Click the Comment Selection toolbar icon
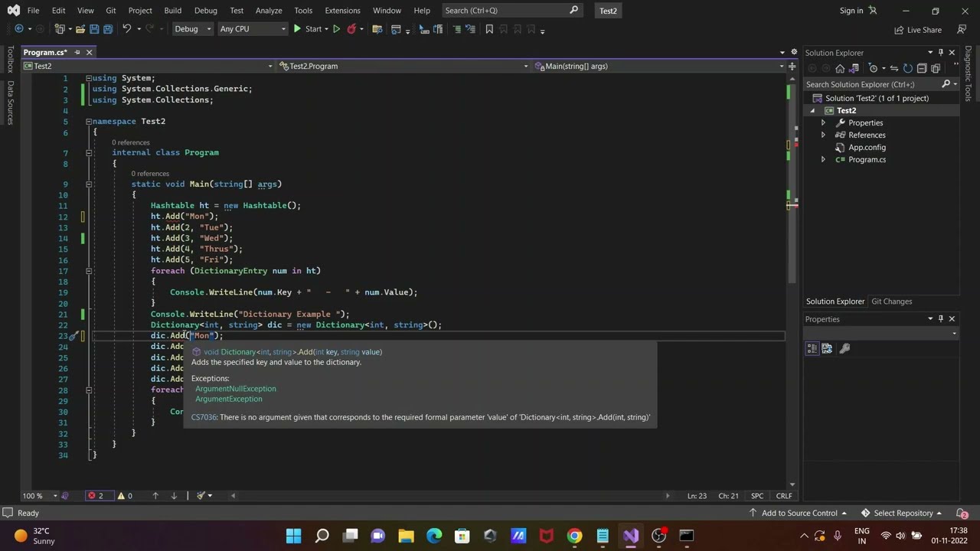 click(457, 29)
